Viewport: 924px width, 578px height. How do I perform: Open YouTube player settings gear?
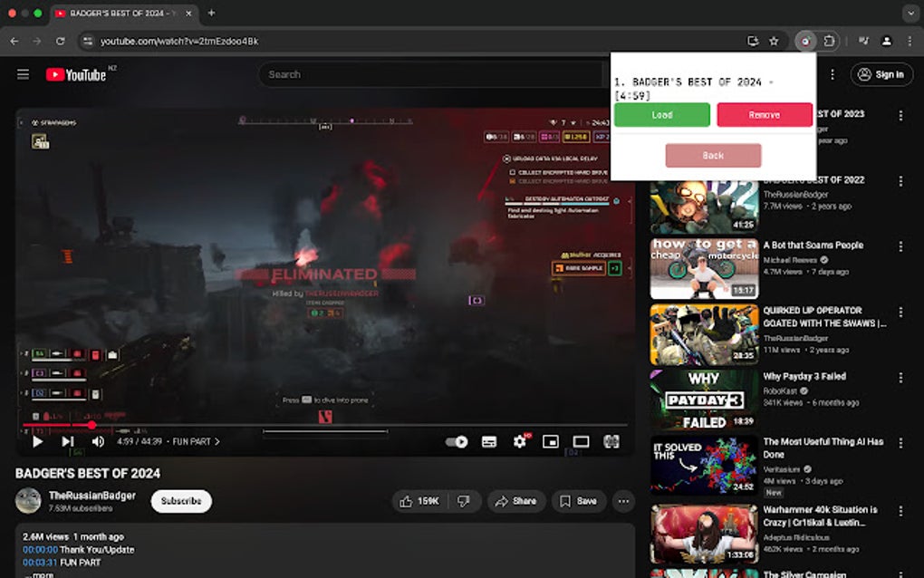pyautogui.click(x=517, y=441)
